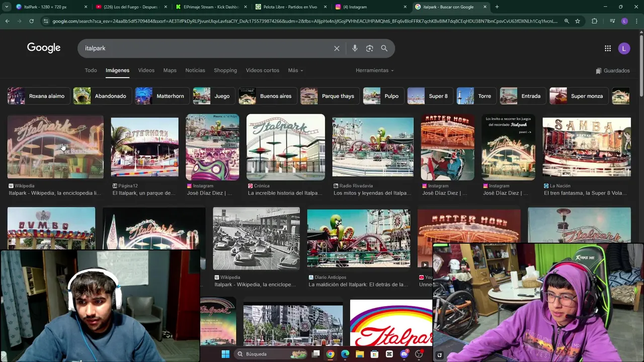Screen dimensions: 644x362
Task: Choose the Entrada filter chip
Action: (523, 96)
